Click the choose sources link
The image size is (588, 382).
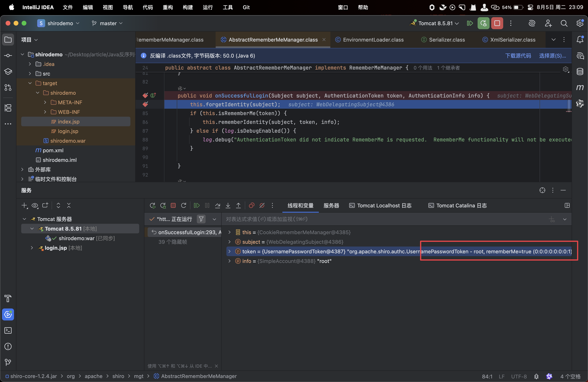pos(552,56)
